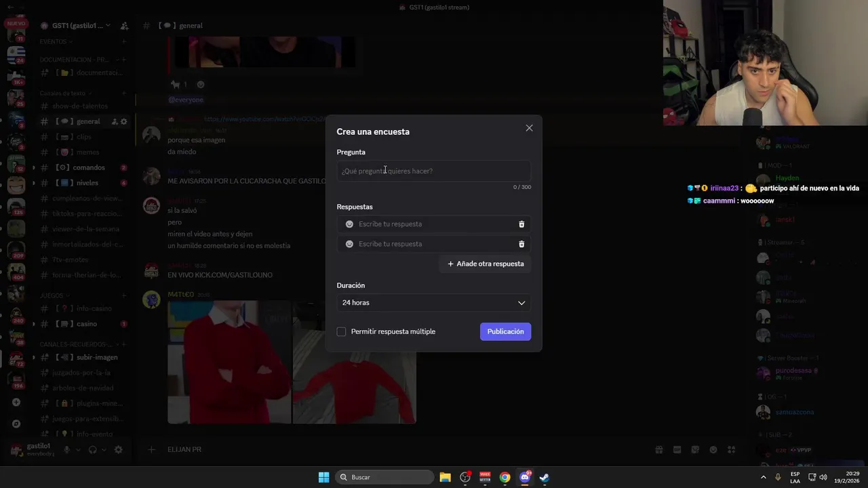Expand threads under comandos channel
This screenshot has width=868, height=488.
tap(33, 167)
